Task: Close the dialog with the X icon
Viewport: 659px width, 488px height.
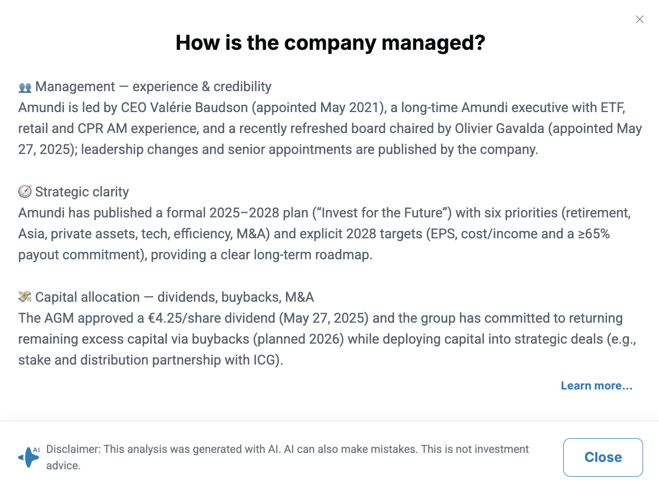Action: [639, 19]
